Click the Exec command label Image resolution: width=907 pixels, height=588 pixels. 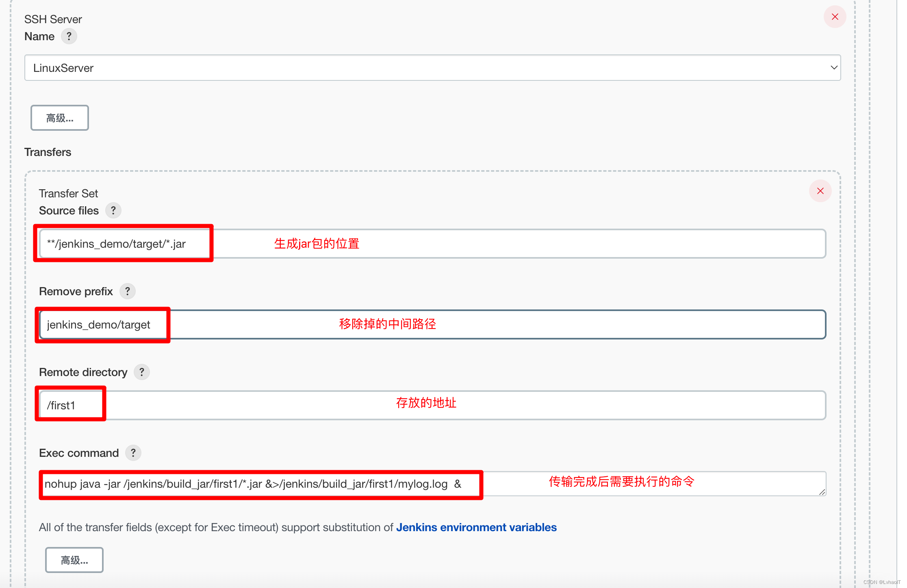[79, 453]
